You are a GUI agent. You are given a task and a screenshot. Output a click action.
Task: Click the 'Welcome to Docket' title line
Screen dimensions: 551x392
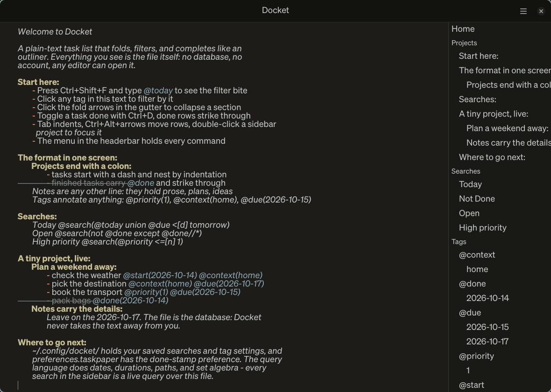[x=55, y=32]
